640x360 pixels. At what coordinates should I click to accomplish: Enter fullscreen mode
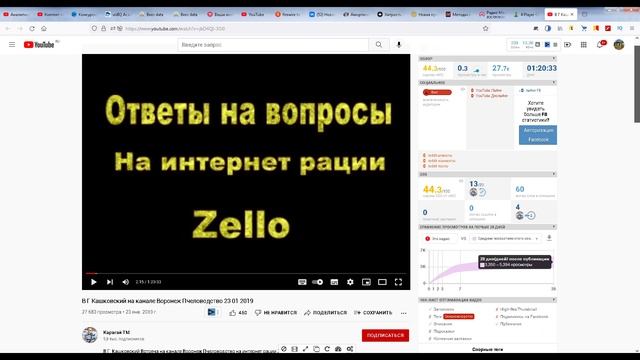(x=398, y=282)
